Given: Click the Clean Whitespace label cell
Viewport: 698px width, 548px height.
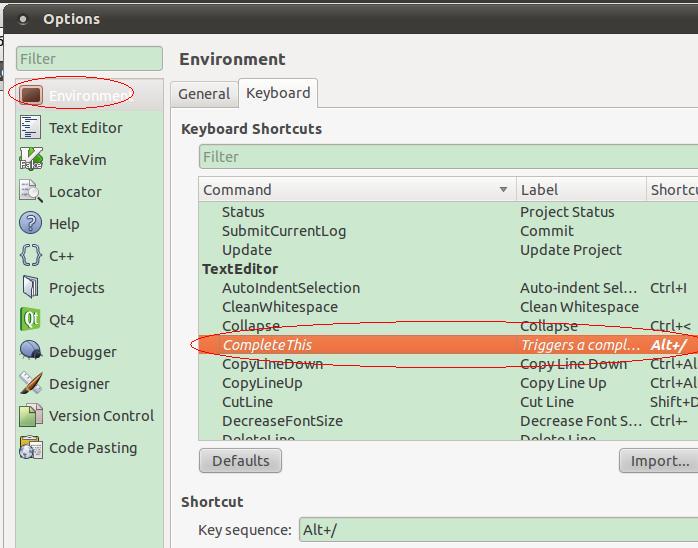Looking at the screenshot, I should [579, 307].
